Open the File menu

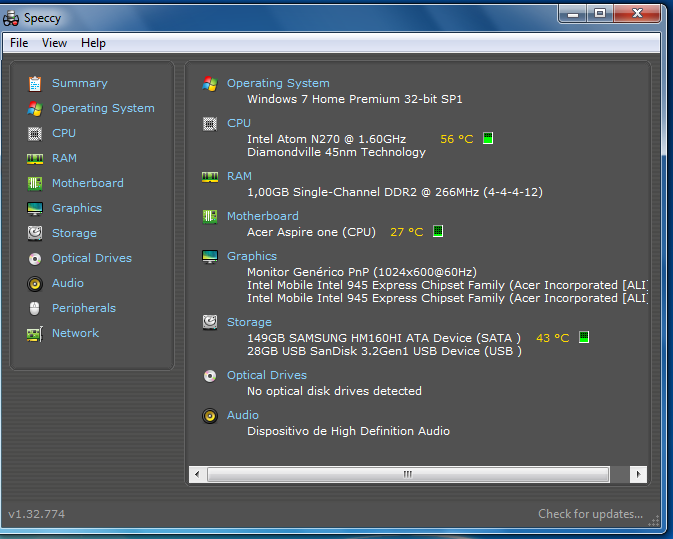coord(19,43)
